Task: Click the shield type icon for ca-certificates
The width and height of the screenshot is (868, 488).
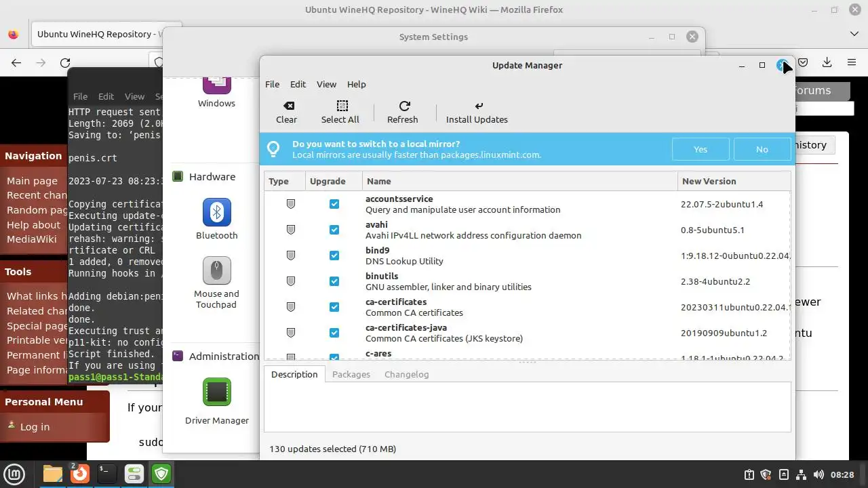Action: [x=291, y=307]
